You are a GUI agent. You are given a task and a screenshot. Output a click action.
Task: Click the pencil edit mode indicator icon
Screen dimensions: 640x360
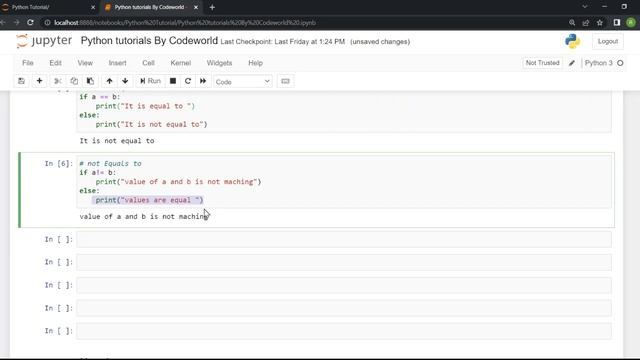[572, 63]
